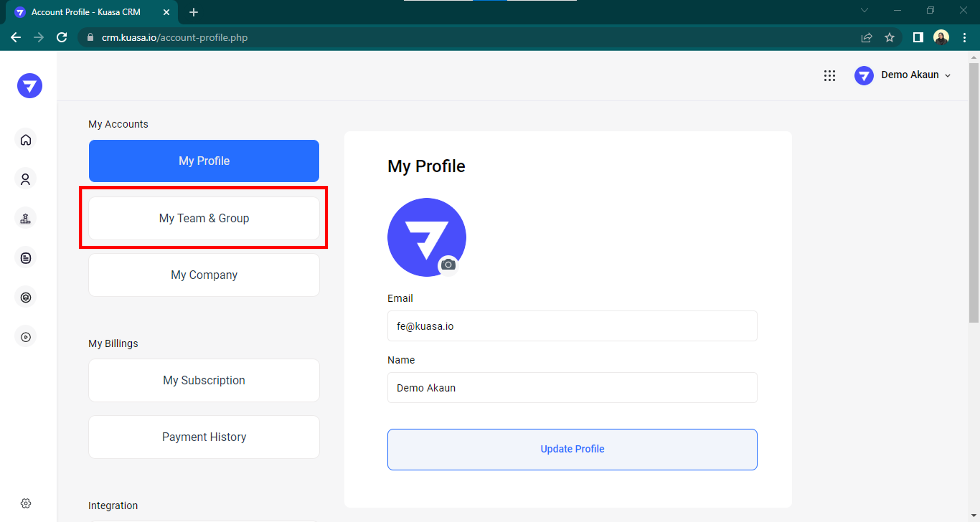
Task: Click the target goal sidebar icon
Action: pos(25,297)
